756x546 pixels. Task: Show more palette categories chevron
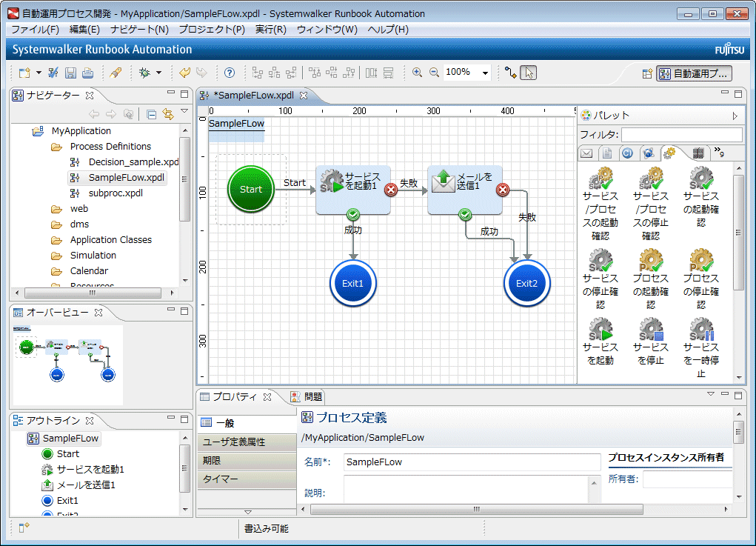pyautogui.click(x=719, y=152)
